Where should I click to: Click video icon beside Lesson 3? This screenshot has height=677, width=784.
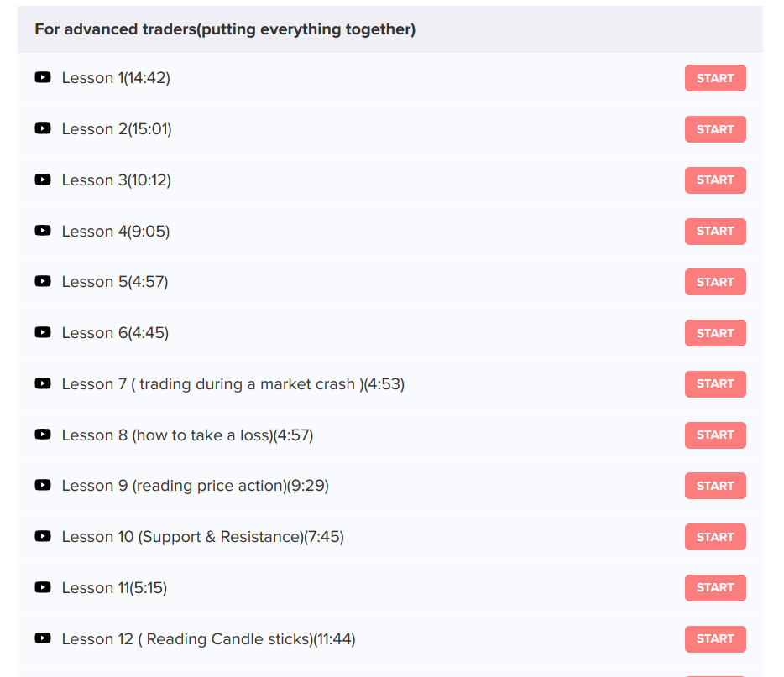click(43, 180)
